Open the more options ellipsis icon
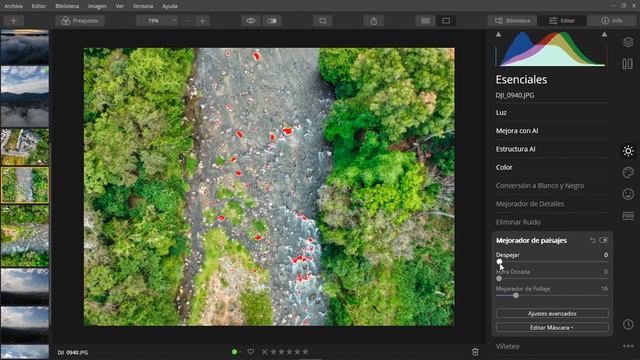This screenshot has width=640, height=360. click(628, 346)
